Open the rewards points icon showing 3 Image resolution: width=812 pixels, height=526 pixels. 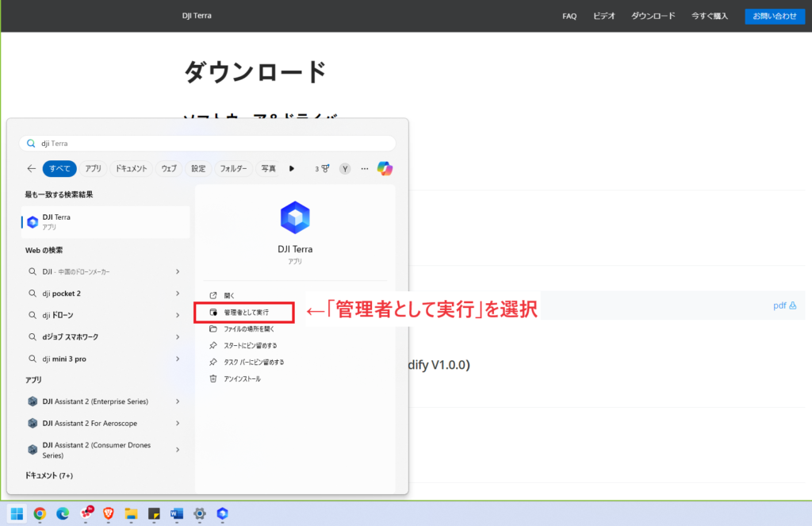point(322,168)
